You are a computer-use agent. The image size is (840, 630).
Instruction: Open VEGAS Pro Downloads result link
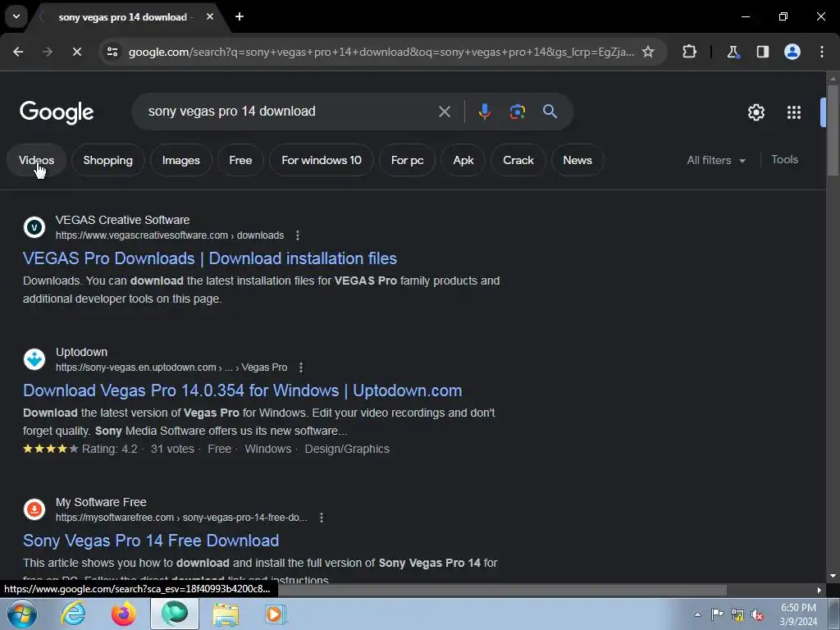click(210, 258)
